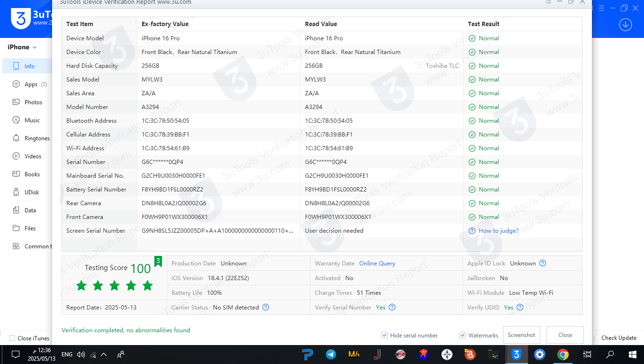Click the Screenshot button
The height and width of the screenshot is (364, 644).
tap(521, 335)
